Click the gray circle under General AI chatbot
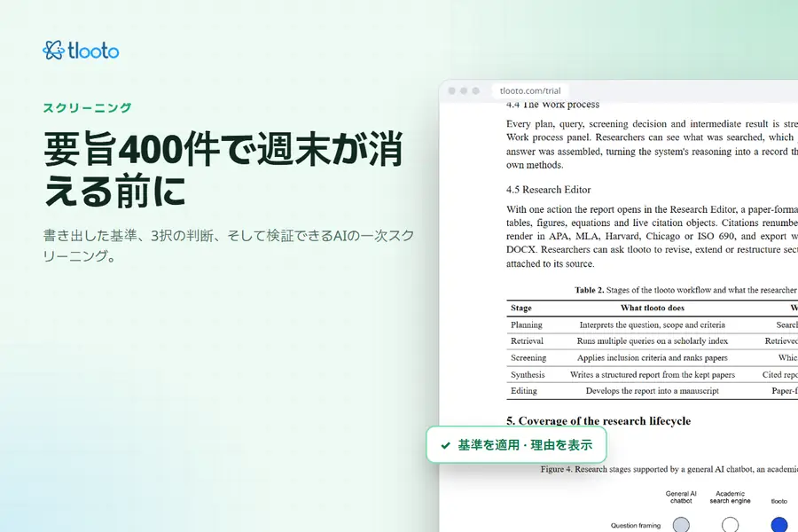Image resolution: width=798 pixels, height=532 pixels. [x=681, y=525]
